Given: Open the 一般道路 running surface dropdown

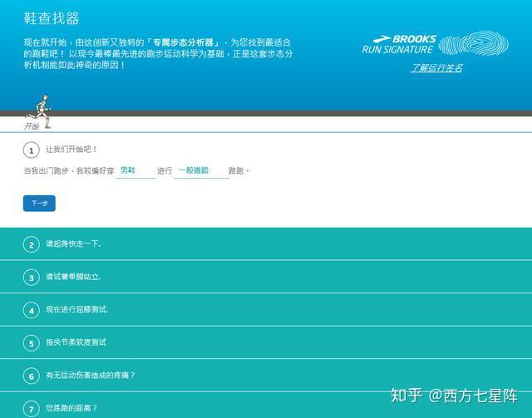Looking at the screenshot, I should coord(201,170).
